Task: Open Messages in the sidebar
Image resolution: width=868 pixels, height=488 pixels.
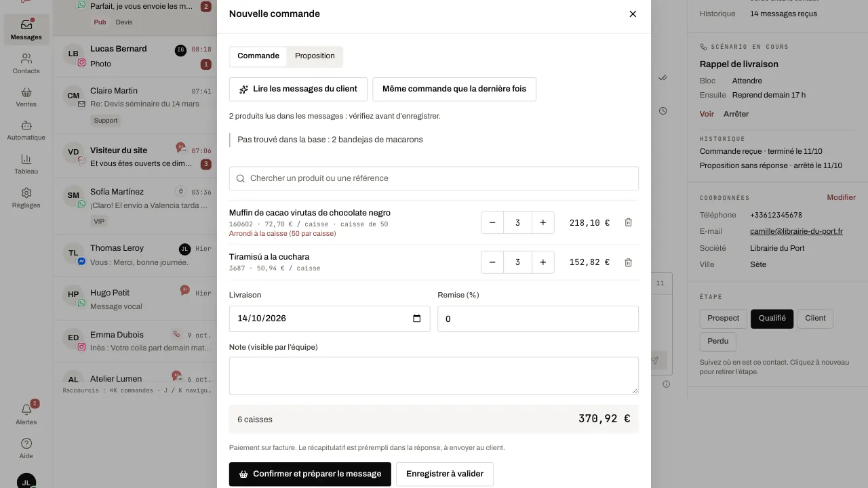Action: click(x=26, y=30)
